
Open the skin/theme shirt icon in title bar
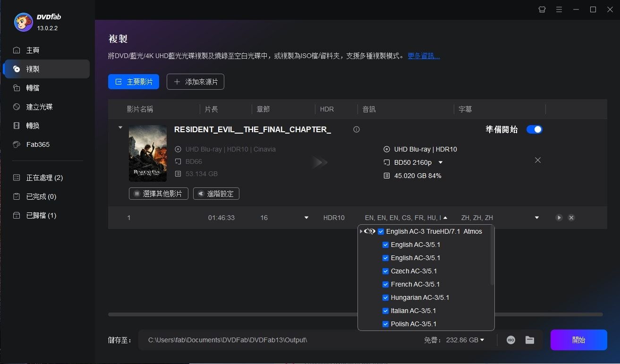[542, 9]
